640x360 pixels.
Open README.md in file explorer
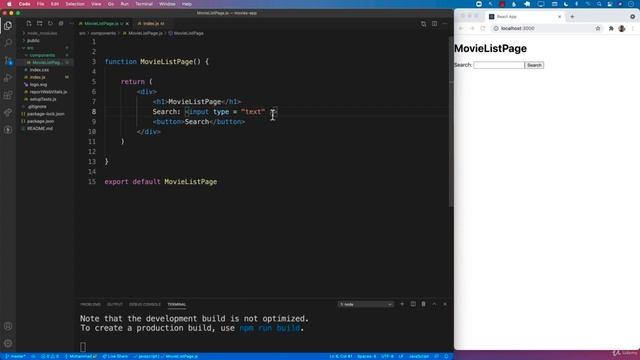40,129
